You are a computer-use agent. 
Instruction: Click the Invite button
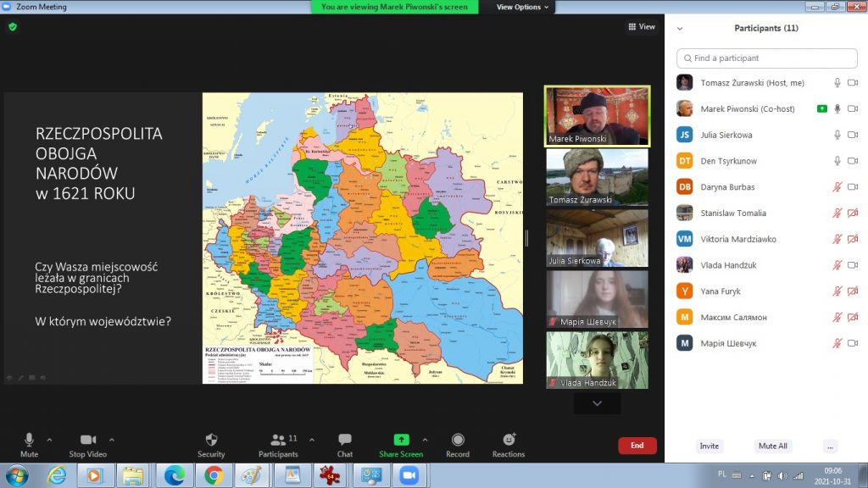[709, 446]
